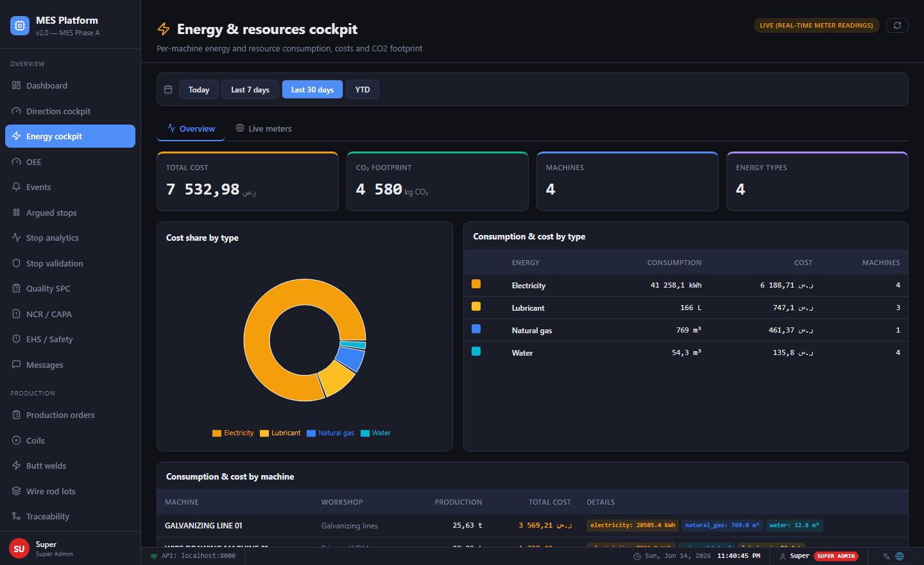924x565 pixels.
Task: Select the Last 30 days filter
Action: 312,89
